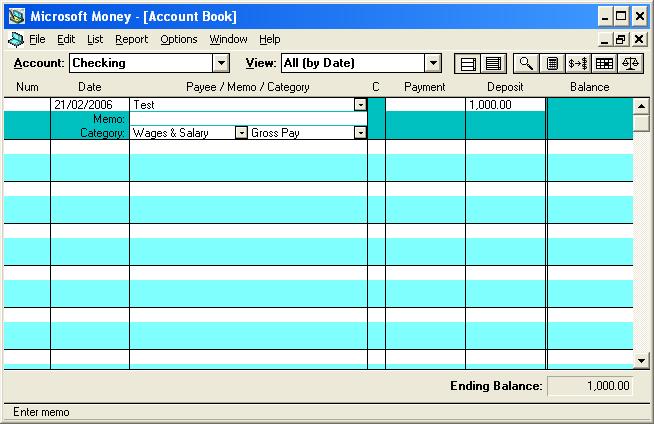Open the List menu
654x424 pixels.
click(x=95, y=39)
